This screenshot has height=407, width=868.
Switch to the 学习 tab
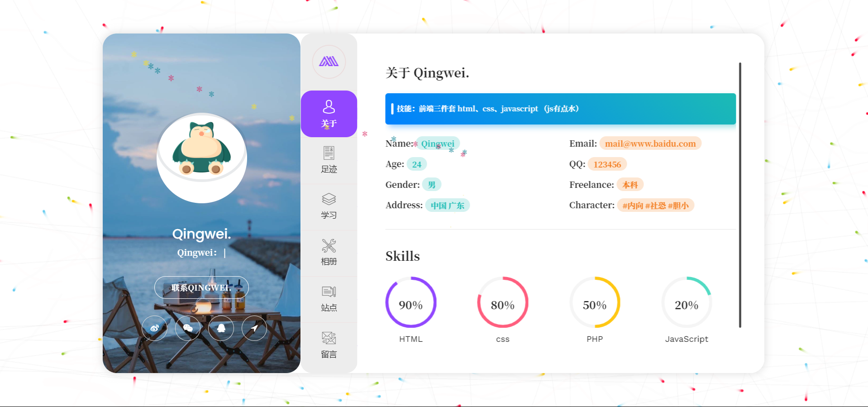point(329,206)
